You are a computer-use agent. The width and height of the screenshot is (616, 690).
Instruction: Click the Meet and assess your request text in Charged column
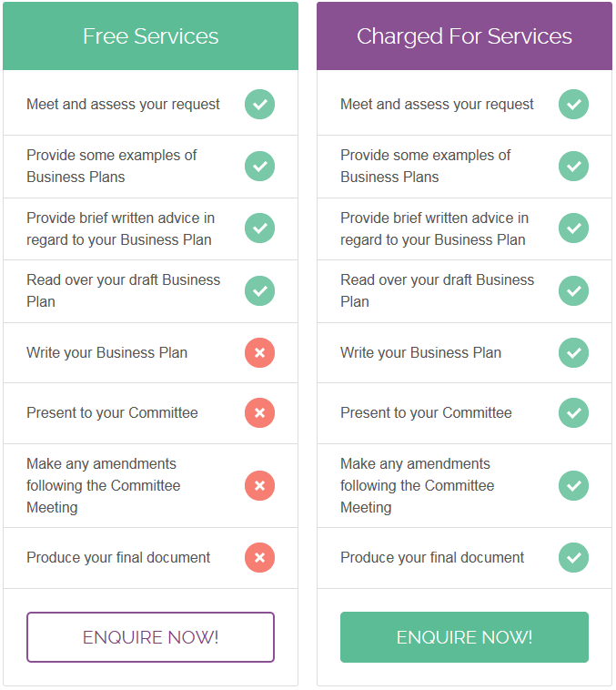pyautogui.click(x=437, y=105)
